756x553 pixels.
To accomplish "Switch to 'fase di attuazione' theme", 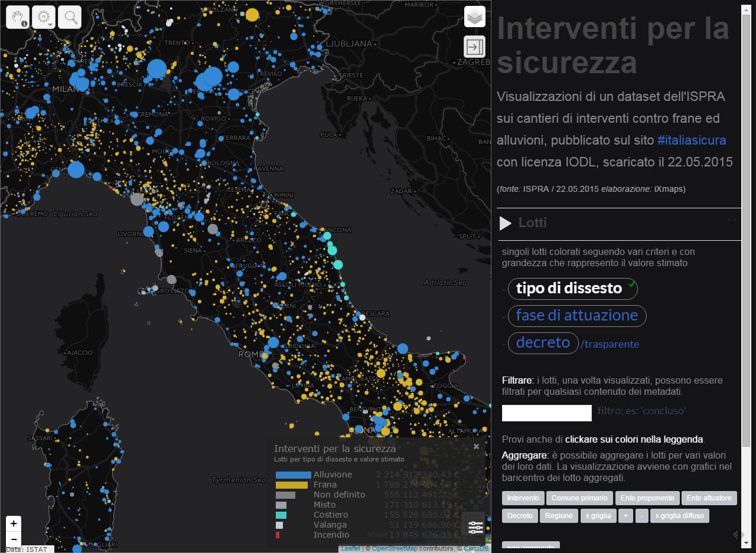I will coord(576,316).
